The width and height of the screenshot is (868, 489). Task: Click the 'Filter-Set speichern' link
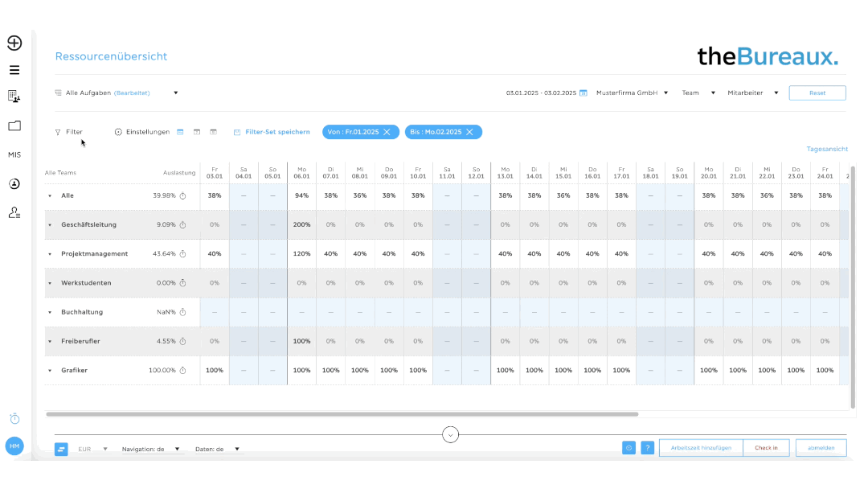(x=272, y=132)
